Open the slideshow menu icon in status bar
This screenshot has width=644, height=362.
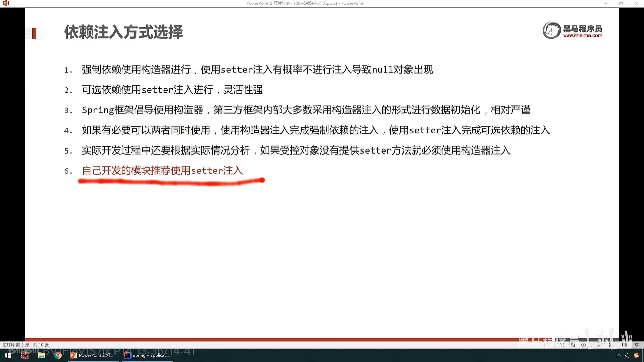tap(573, 345)
